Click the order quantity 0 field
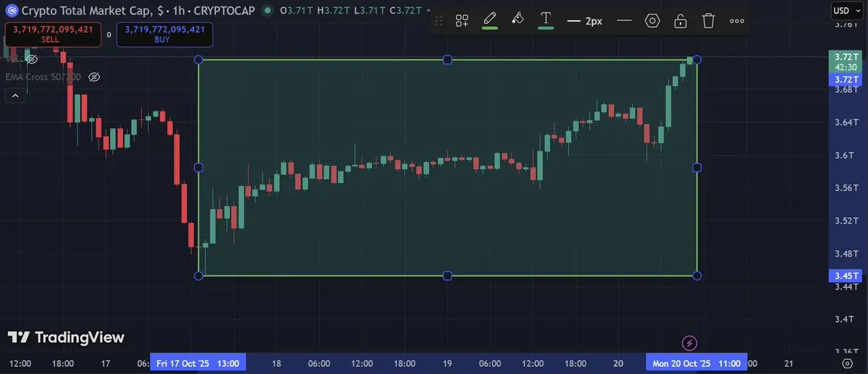The width and height of the screenshot is (868, 374). tap(109, 34)
